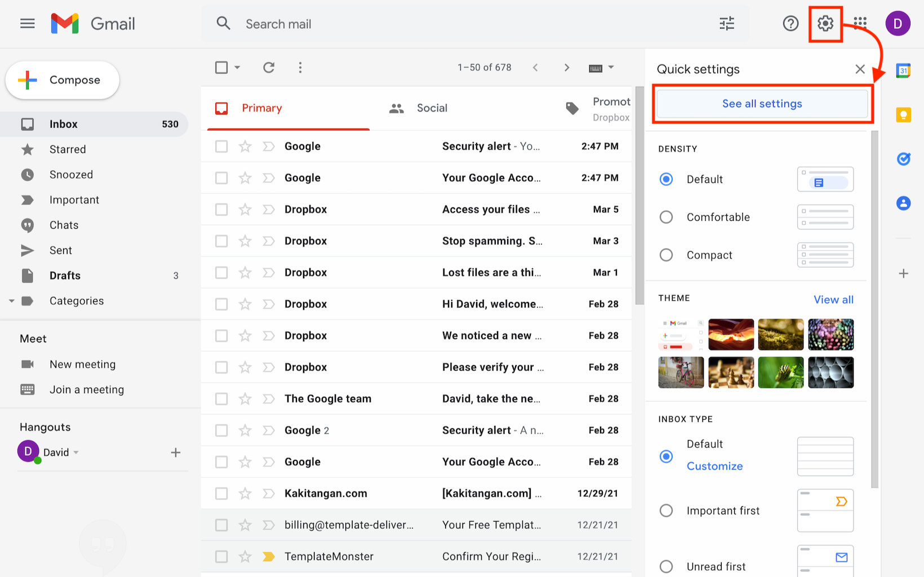The image size is (924, 577).
Task: Open the View all themes link
Action: (x=833, y=300)
